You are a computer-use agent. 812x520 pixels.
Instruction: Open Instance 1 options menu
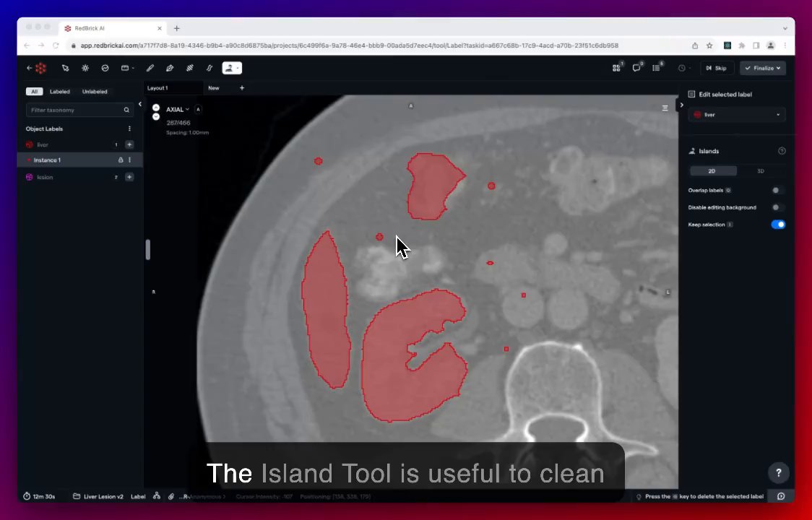(129, 160)
